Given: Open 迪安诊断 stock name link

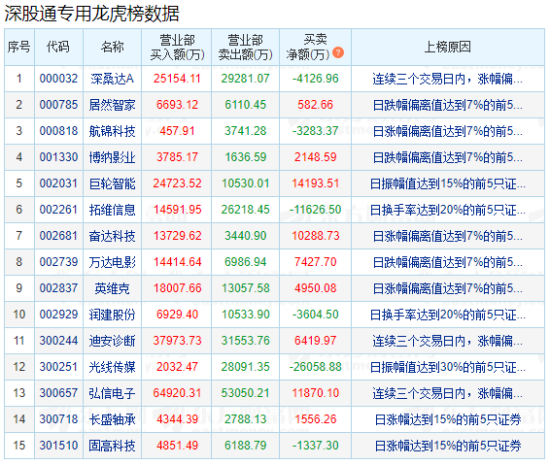Looking at the screenshot, I should (112, 341).
